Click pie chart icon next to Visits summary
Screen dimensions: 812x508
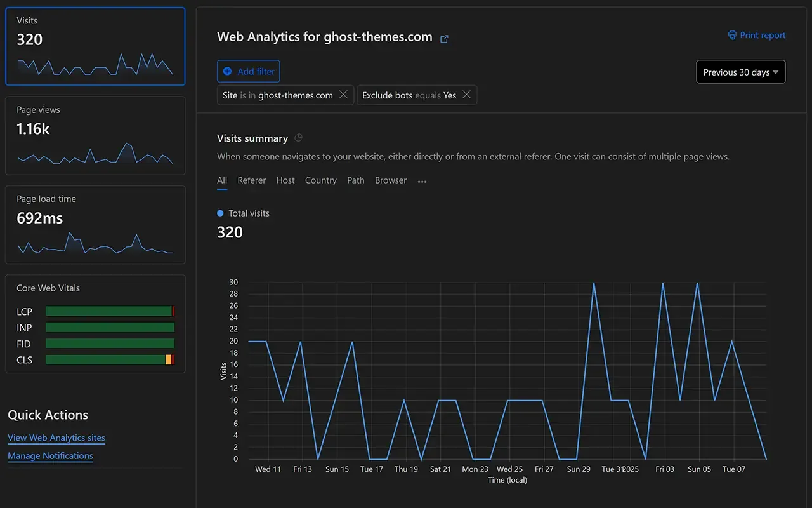tap(299, 138)
